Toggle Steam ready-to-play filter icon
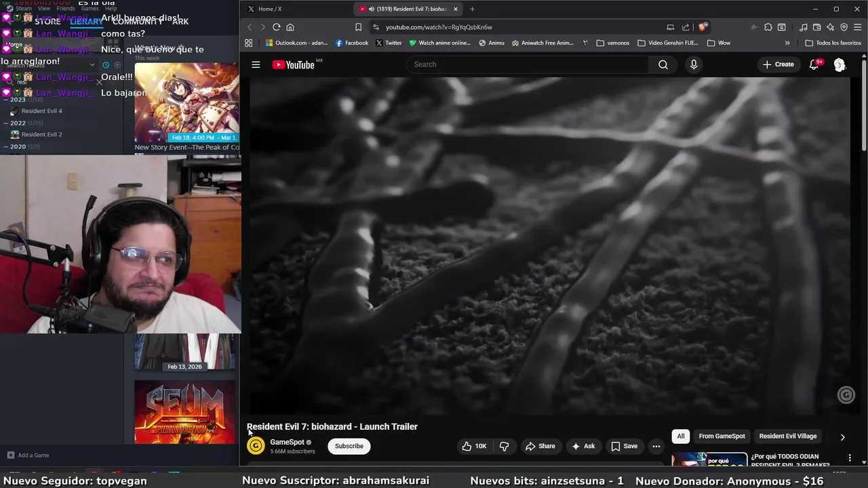868x488 pixels. click(x=117, y=65)
